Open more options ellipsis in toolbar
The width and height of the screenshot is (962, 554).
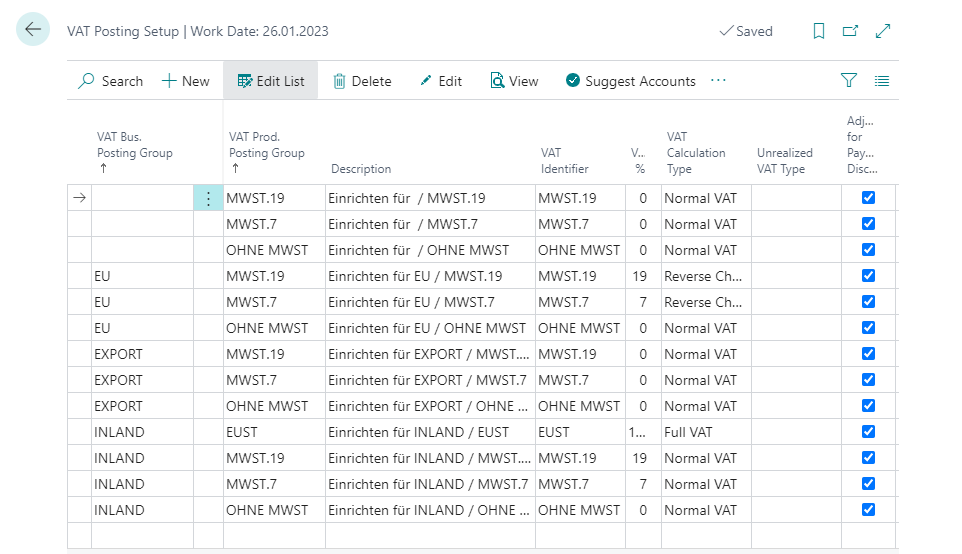(718, 80)
